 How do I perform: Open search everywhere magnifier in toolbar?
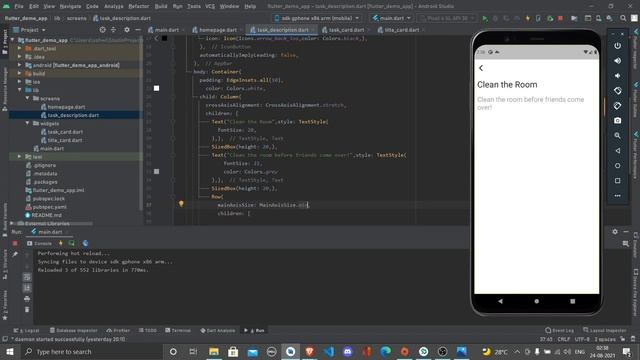click(x=623, y=18)
